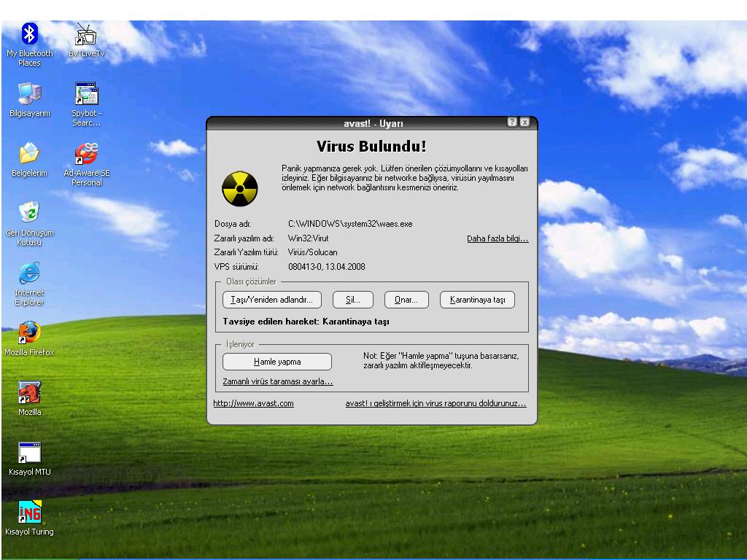Visit http://www.avast.com link

click(253, 403)
